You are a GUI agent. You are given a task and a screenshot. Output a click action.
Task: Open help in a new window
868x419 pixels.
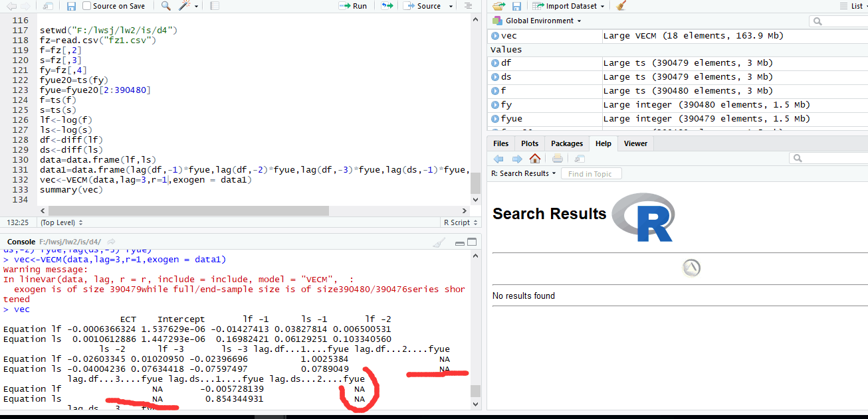click(579, 159)
